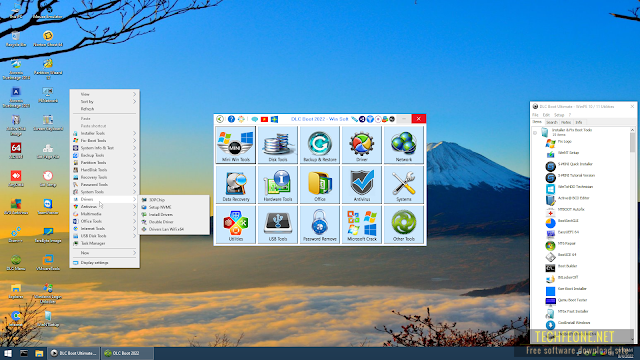This screenshot has height=360, width=640.
Task: Open the Systems wrench tile
Action: pos(404,184)
